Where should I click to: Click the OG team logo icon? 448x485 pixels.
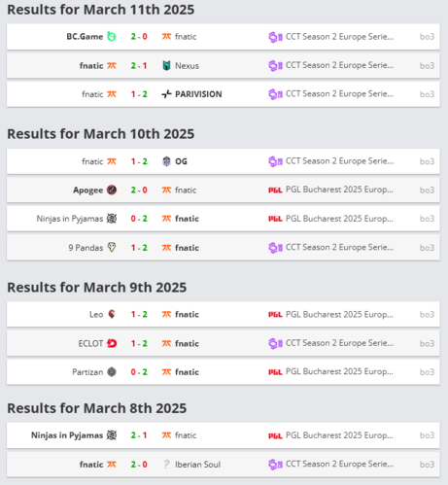[x=166, y=161]
